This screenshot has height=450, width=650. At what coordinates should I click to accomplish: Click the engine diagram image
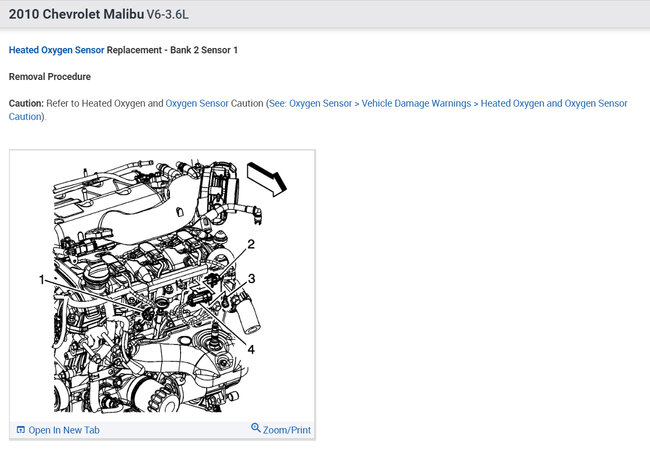(x=162, y=286)
